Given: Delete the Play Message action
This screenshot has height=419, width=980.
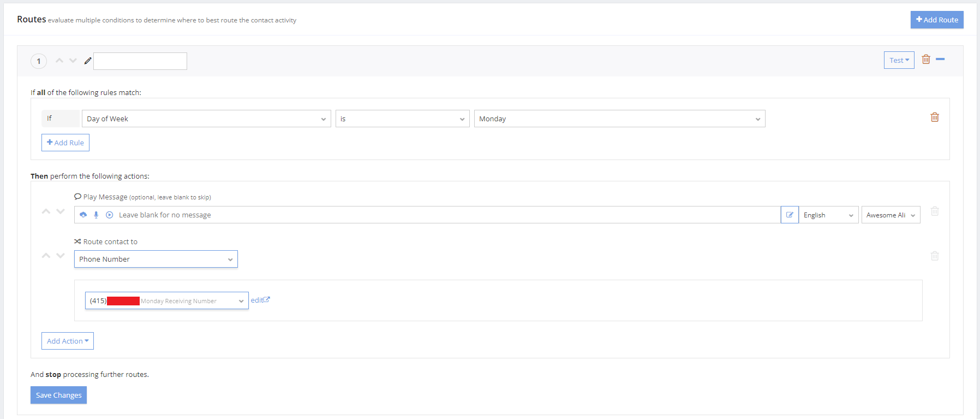Looking at the screenshot, I should (x=935, y=211).
